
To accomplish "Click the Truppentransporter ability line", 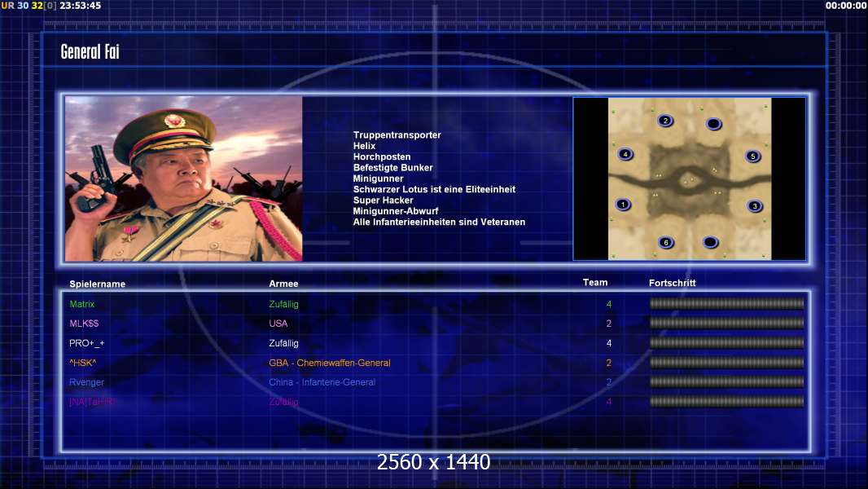I will coord(397,134).
